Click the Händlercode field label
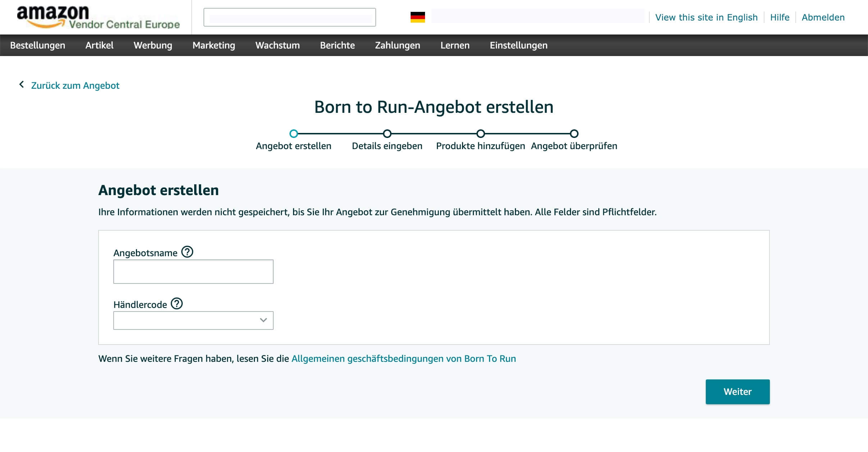The width and height of the screenshot is (868, 452). [140, 305]
